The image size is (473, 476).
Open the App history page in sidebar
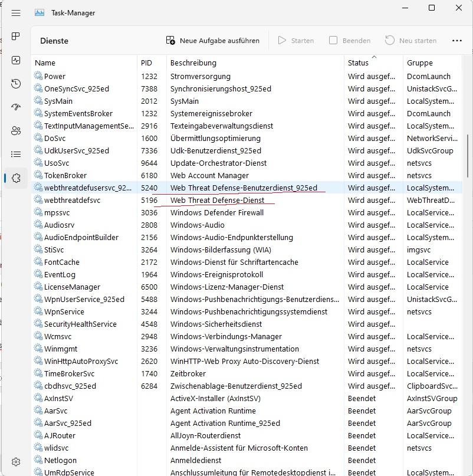click(16, 84)
